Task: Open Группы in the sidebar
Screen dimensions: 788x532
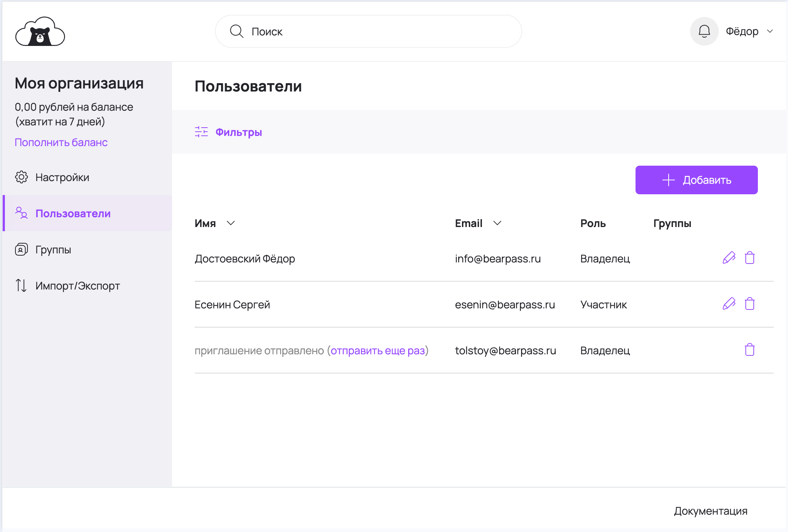Action: click(x=53, y=250)
